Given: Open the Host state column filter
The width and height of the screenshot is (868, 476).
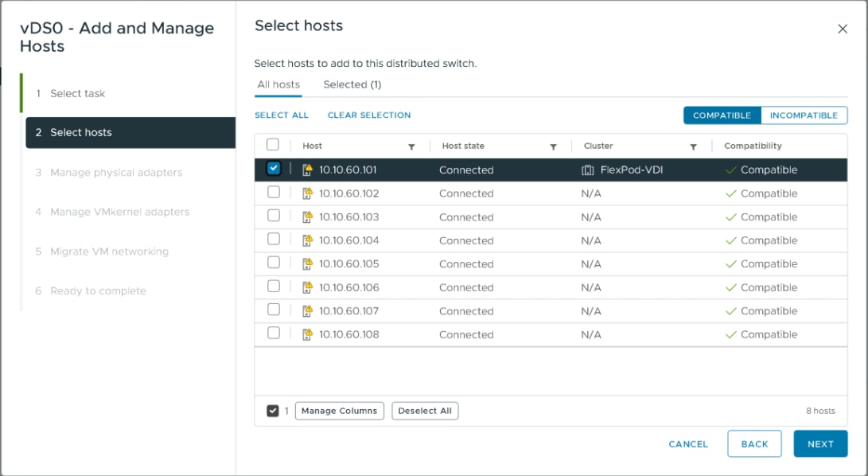Looking at the screenshot, I should click(x=553, y=146).
